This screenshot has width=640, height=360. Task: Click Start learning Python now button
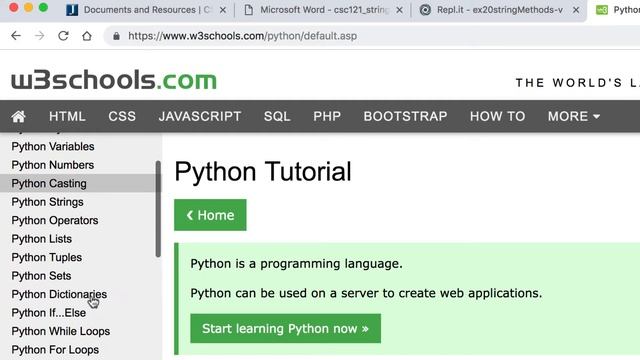[x=285, y=329]
